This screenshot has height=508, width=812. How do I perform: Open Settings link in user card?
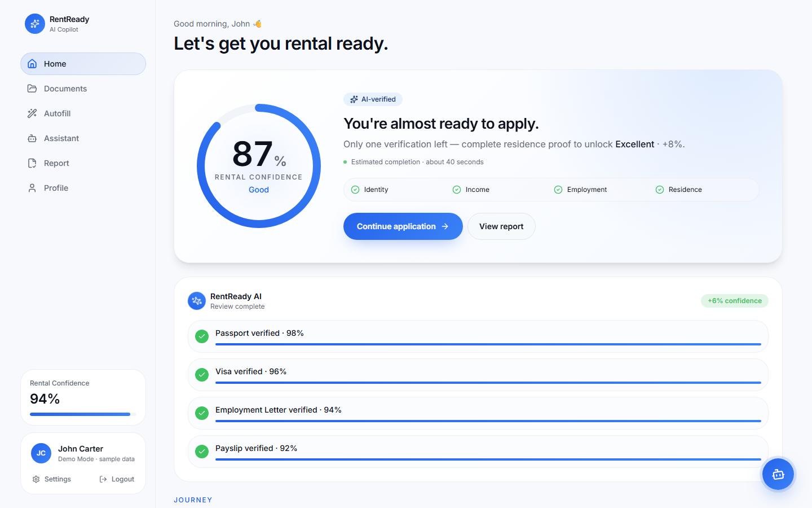(x=52, y=479)
